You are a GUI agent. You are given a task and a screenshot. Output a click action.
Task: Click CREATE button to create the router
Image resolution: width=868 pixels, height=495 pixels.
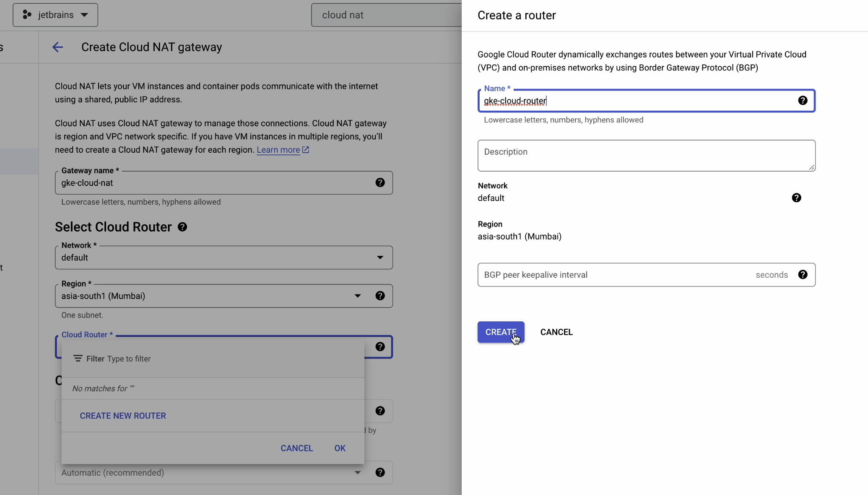tap(501, 332)
